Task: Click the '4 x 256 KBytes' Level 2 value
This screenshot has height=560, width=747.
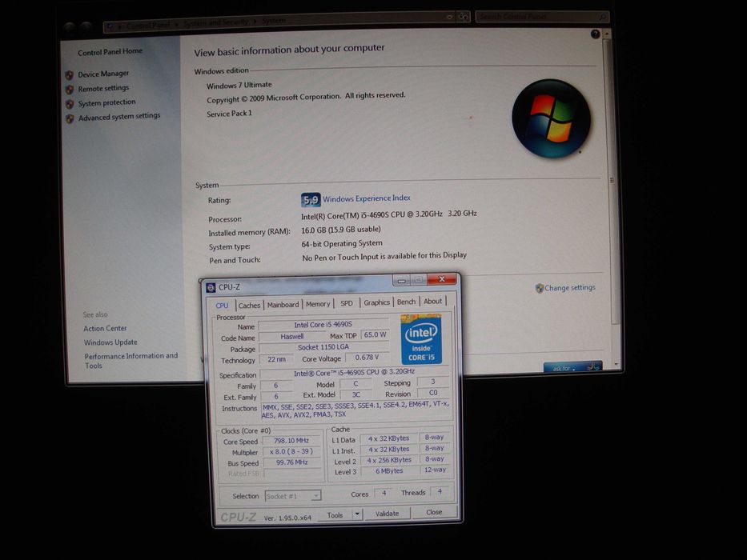Action: click(x=389, y=460)
